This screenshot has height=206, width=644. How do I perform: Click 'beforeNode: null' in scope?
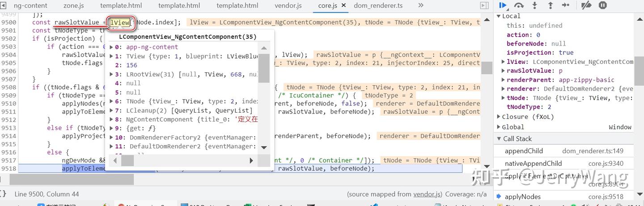536,43
